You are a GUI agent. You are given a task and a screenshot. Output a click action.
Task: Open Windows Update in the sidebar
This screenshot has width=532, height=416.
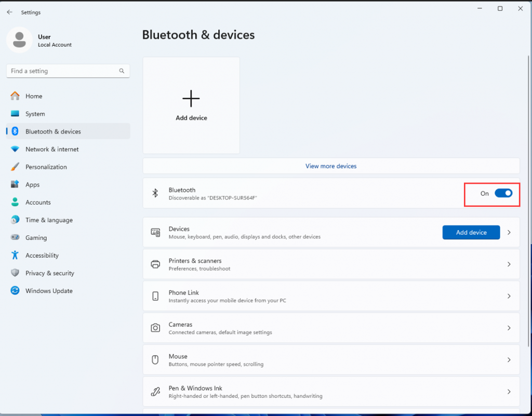(68, 290)
